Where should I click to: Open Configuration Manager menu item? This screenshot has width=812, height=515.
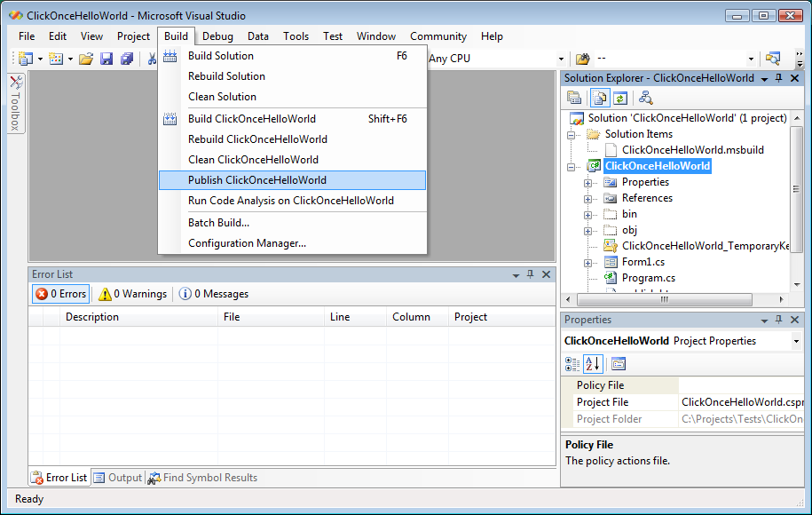[x=292, y=243]
